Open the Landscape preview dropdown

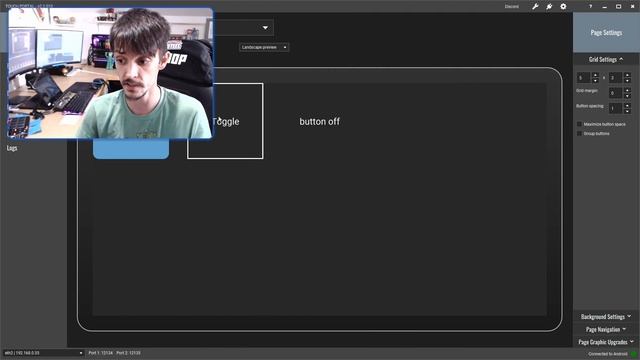[x=264, y=47]
